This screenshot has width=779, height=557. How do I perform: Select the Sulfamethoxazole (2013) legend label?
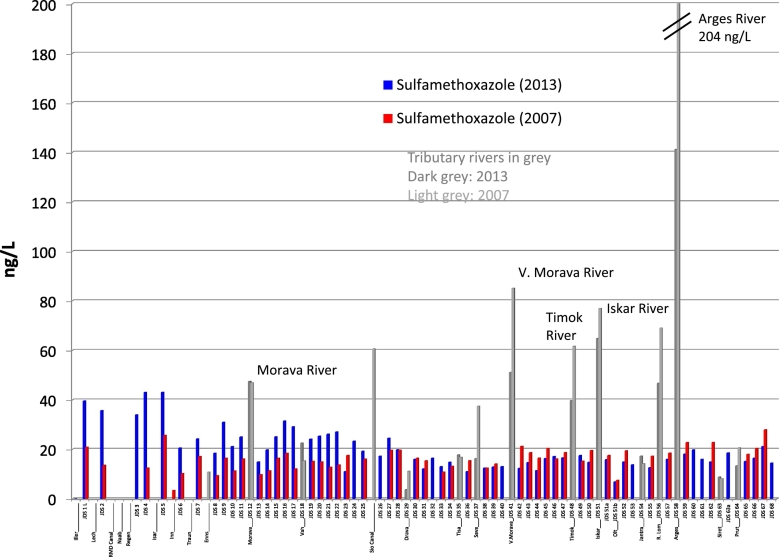coord(474,84)
